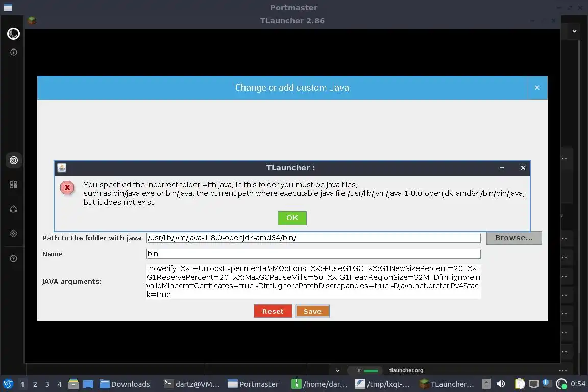This screenshot has width=588, height=392.
Task: Expand the dropdown chevron at Portmaster top right
Action: click(574, 31)
